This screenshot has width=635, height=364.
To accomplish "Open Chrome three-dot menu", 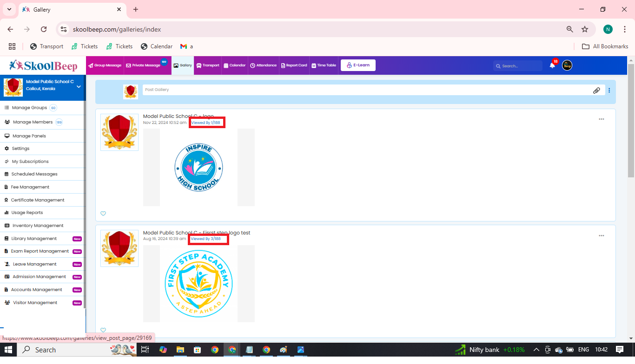I will [624, 29].
